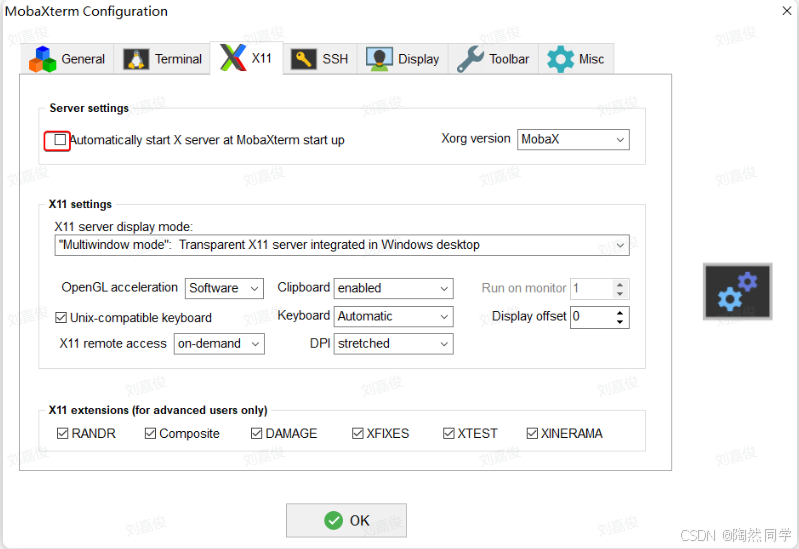Decrease the Display offset value
The width and height of the screenshot is (799, 549).
620,322
